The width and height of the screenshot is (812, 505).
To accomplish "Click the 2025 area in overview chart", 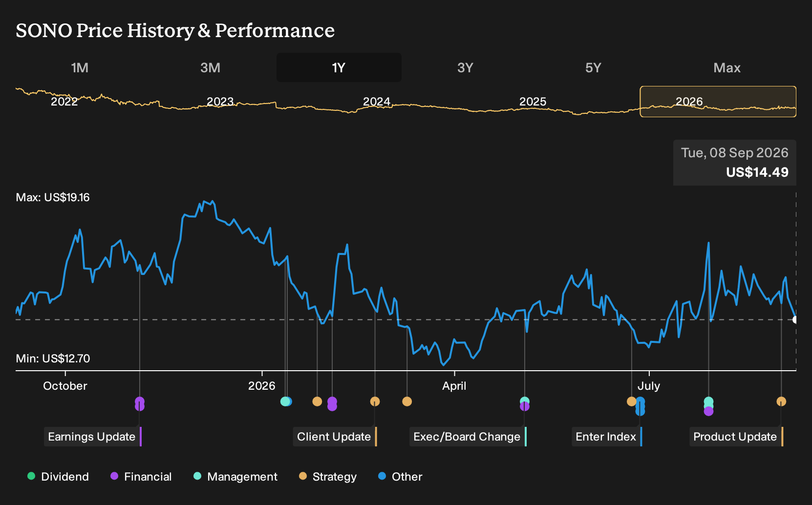I will [x=533, y=102].
